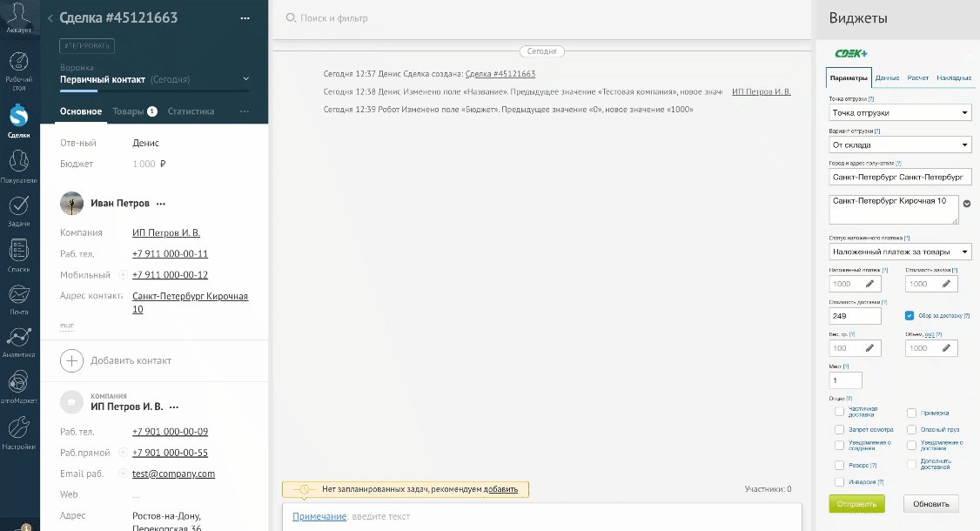Open Наложенный платеж за товары status dropdown
The image size is (980, 531).
(x=899, y=252)
